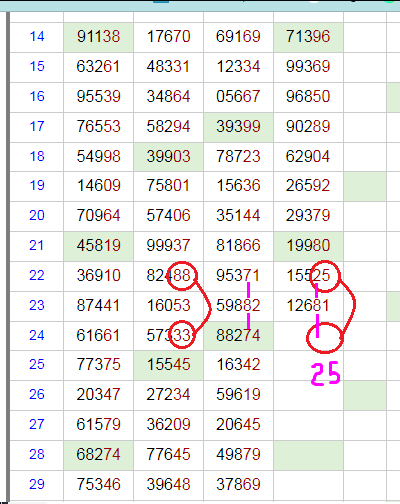Click the highlighted cell 39903
Screen dimensions: 400x504
(x=168, y=157)
